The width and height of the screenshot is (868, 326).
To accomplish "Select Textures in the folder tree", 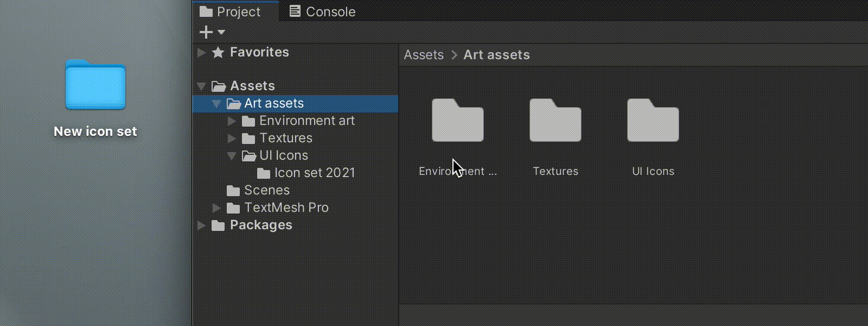I will (x=286, y=138).
